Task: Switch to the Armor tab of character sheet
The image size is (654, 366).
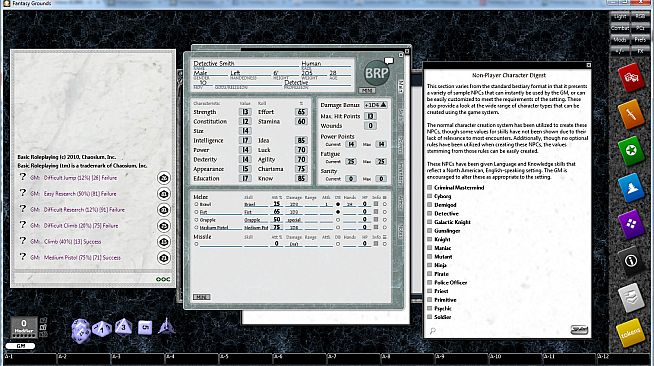Action: 400,202
